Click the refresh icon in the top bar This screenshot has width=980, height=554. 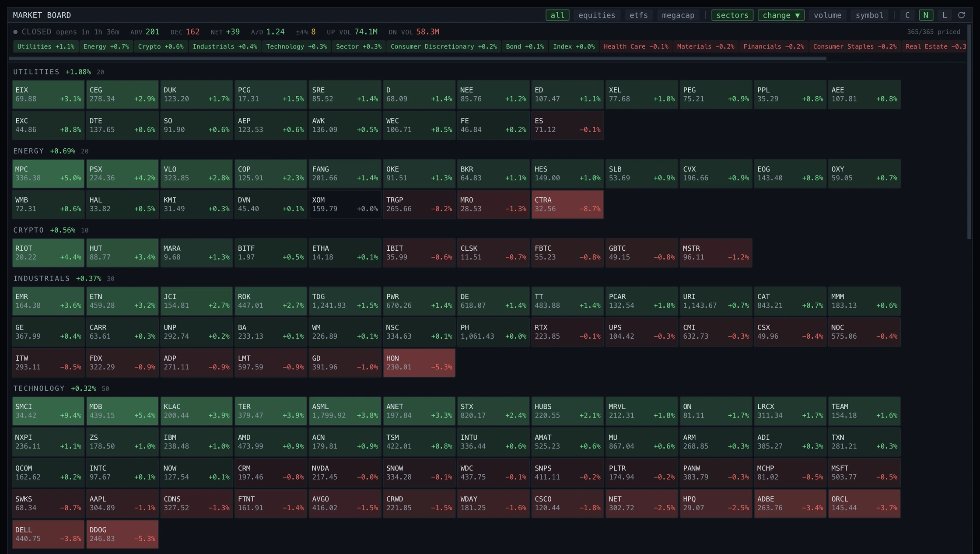click(961, 15)
